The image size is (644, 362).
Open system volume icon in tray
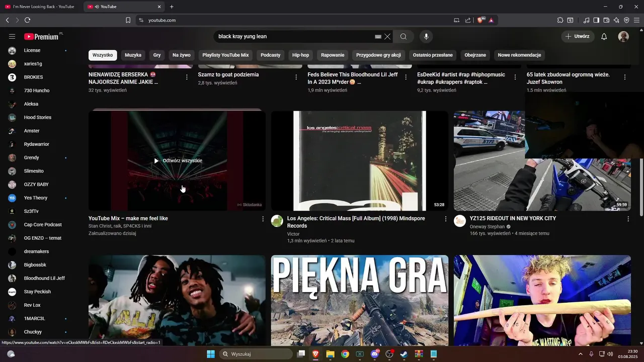tap(610, 354)
